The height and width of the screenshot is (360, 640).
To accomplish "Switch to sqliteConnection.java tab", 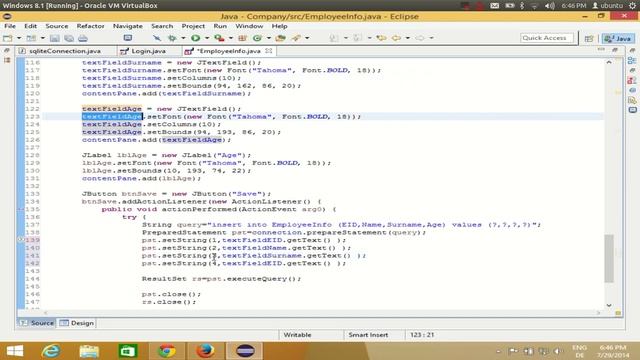I will click(65, 51).
